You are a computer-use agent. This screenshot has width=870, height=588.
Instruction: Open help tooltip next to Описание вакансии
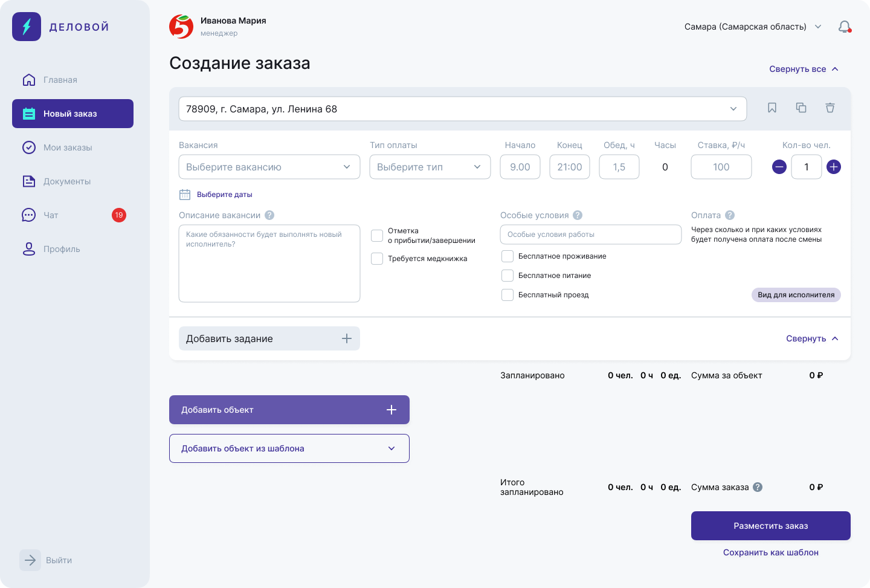click(269, 215)
